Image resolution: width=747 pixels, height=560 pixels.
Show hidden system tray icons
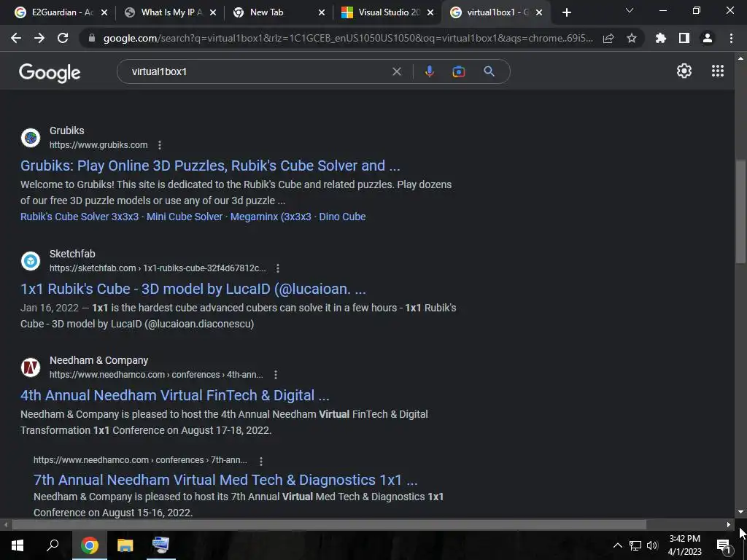tap(617, 545)
